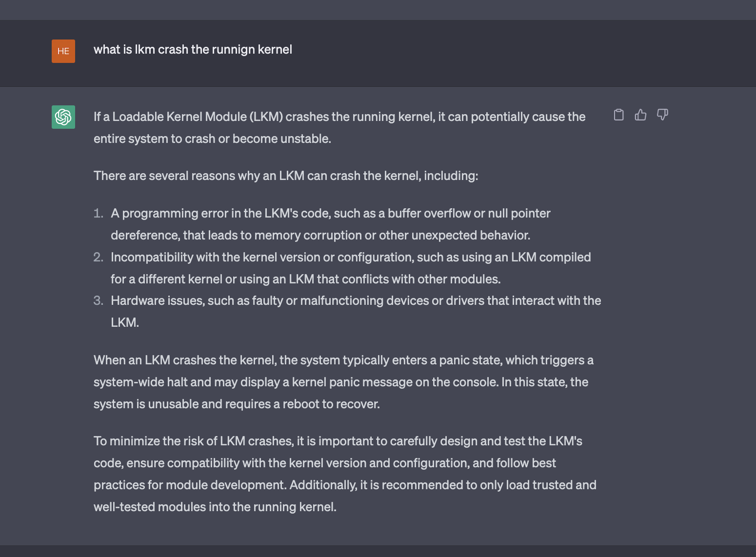Rate the answer with thumbs down
Viewport: 756px width, 557px height.
tap(662, 115)
